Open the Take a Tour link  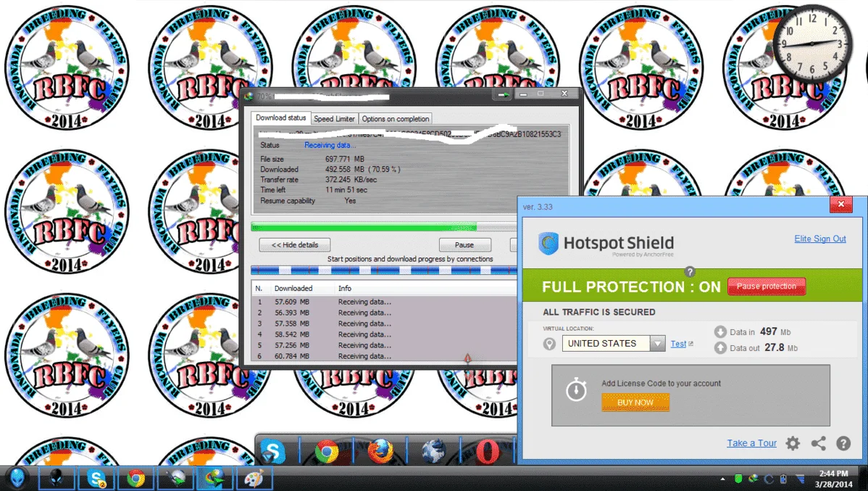point(751,443)
